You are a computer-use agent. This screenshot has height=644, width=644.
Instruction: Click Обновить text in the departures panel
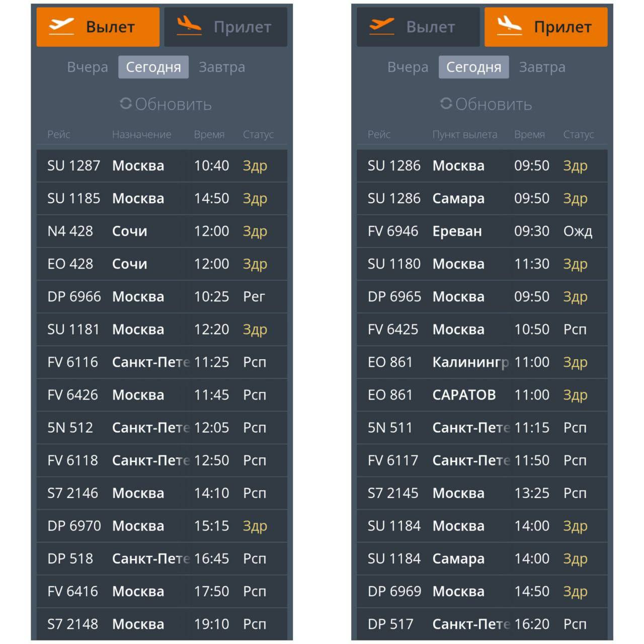173,104
